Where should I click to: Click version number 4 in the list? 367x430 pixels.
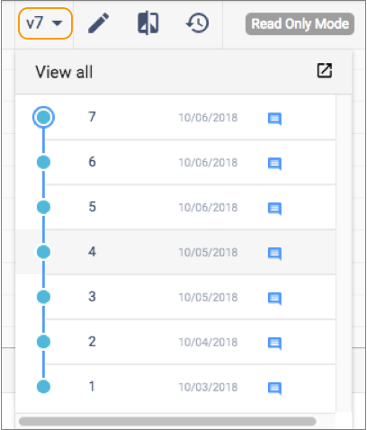tap(92, 252)
